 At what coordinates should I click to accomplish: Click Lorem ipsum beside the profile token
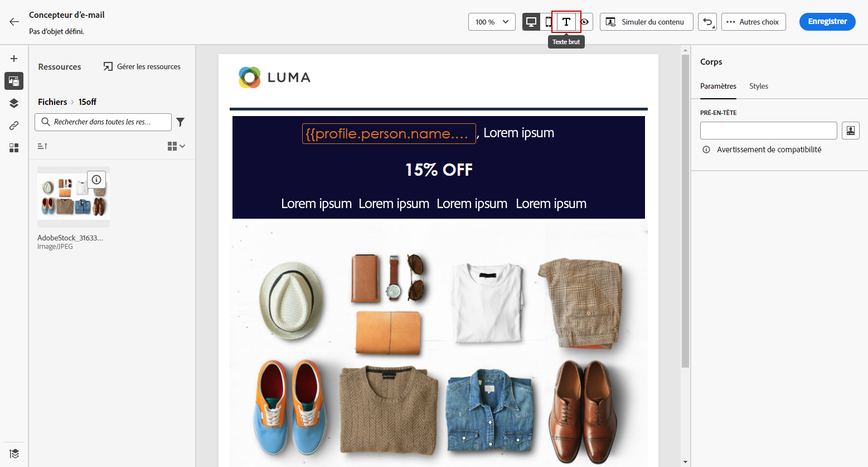coord(519,133)
